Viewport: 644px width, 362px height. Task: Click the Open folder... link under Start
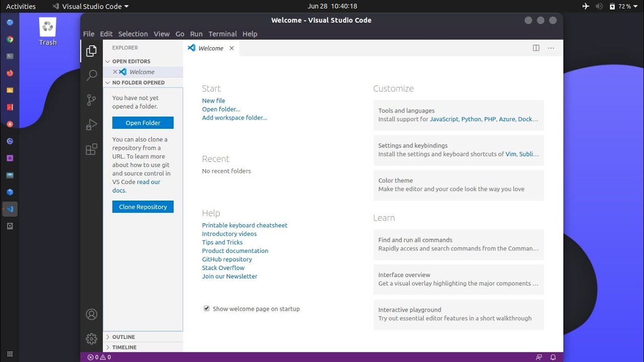click(x=221, y=109)
